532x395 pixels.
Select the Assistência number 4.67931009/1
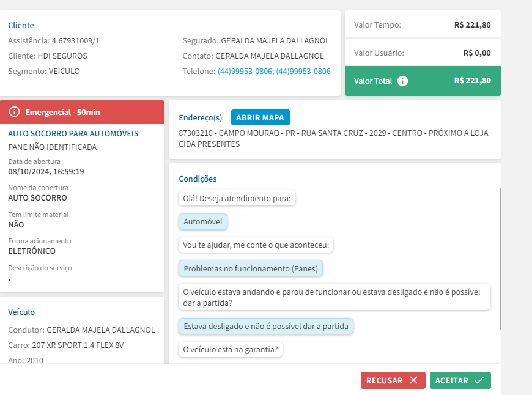coord(75,41)
